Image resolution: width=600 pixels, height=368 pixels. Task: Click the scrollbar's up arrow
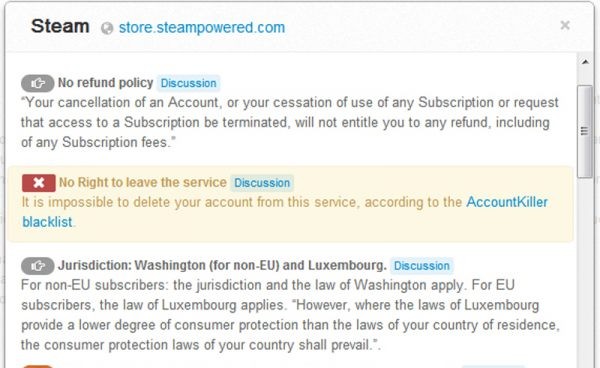click(x=585, y=62)
